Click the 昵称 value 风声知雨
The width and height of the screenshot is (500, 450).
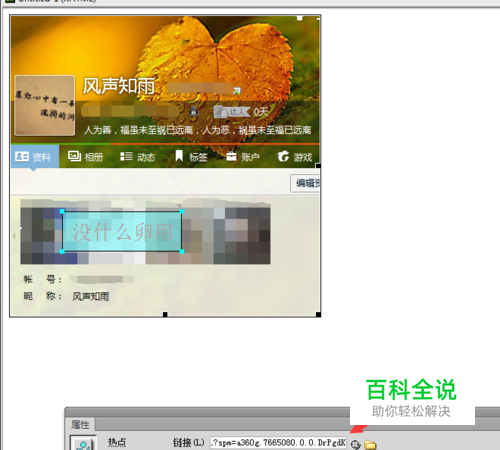point(91,296)
